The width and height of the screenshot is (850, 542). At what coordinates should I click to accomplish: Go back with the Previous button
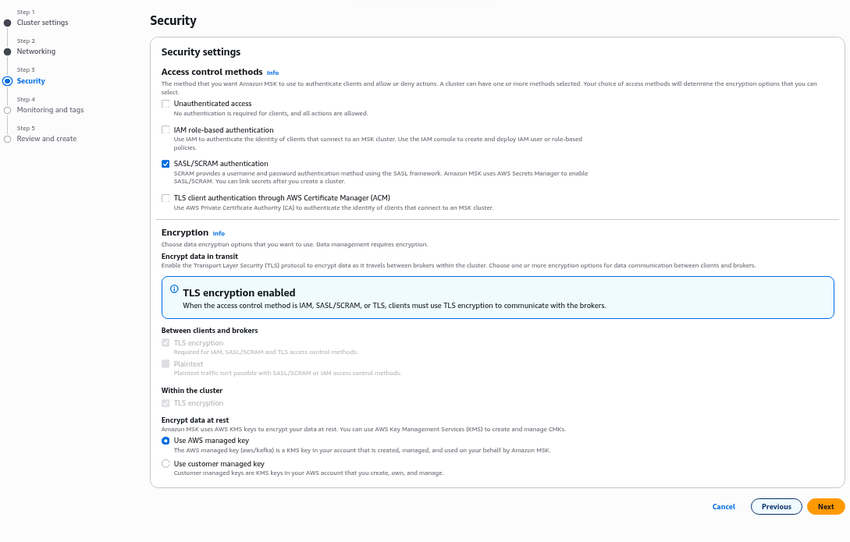pos(776,507)
